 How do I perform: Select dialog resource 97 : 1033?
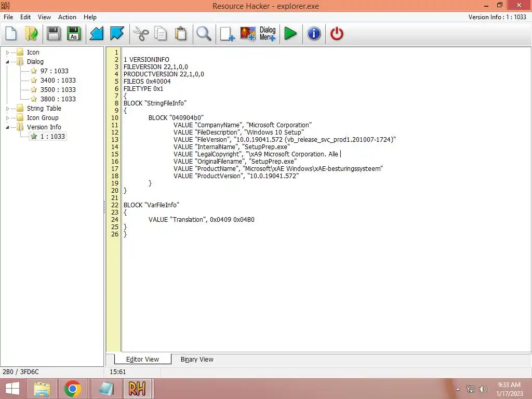[54, 71]
